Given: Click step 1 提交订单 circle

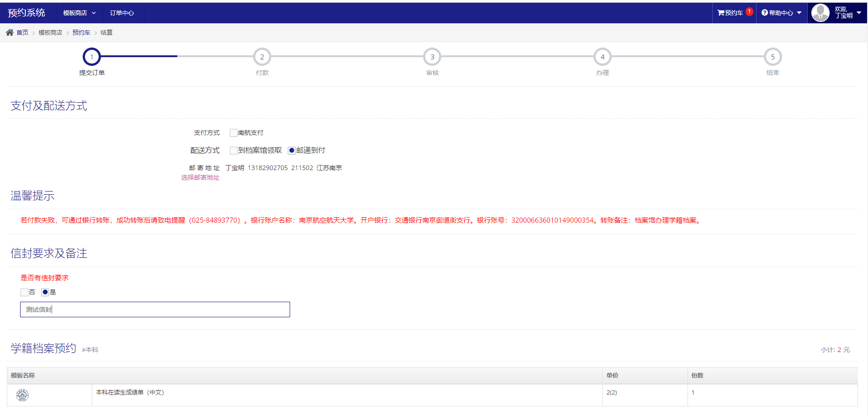Looking at the screenshot, I should click(x=92, y=57).
